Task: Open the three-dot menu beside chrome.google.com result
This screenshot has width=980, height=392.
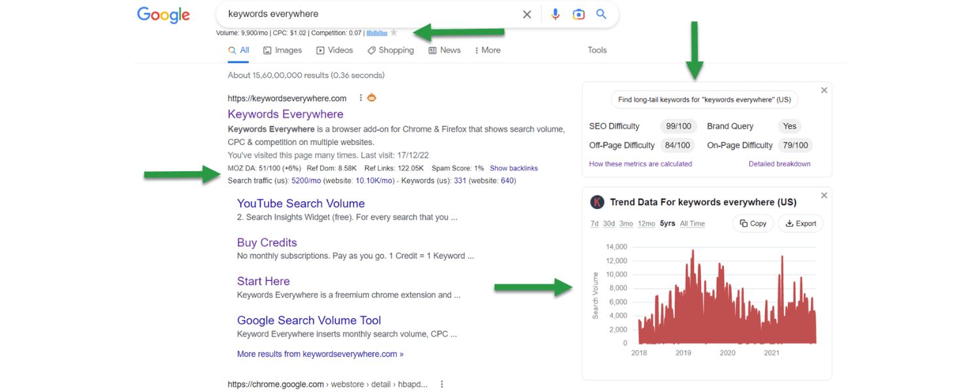Action: [442, 384]
